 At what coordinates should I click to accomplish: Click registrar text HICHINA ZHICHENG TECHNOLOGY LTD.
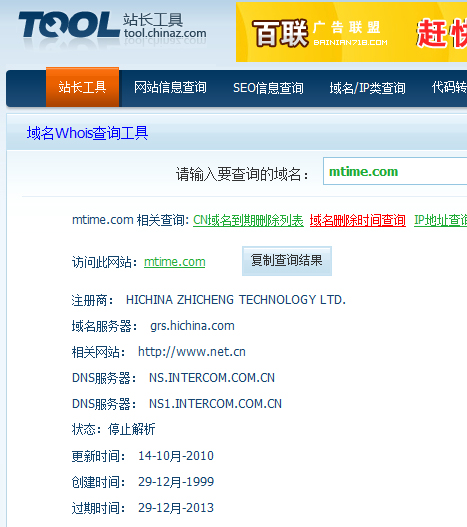(236, 300)
